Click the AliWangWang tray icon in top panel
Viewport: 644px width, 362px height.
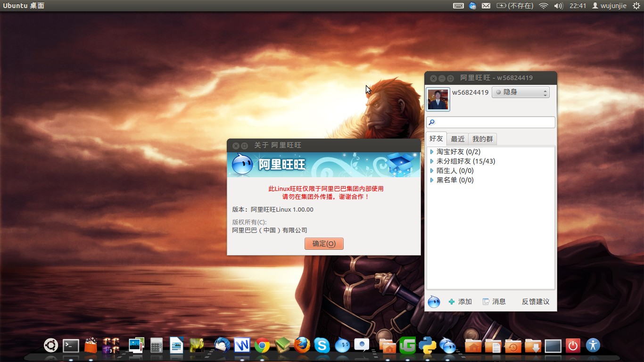[472, 6]
